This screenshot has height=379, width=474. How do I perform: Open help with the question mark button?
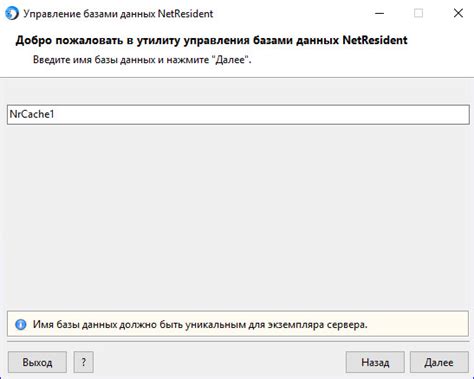pyautogui.click(x=83, y=362)
